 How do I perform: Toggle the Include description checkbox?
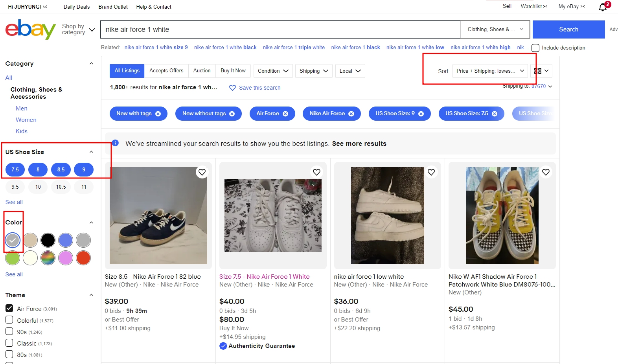click(x=535, y=48)
